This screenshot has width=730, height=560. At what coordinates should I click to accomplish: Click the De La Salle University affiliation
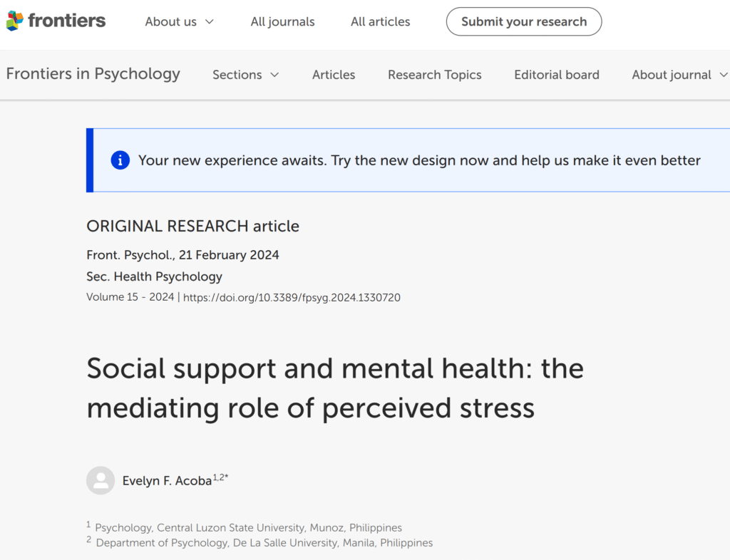tap(264, 543)
